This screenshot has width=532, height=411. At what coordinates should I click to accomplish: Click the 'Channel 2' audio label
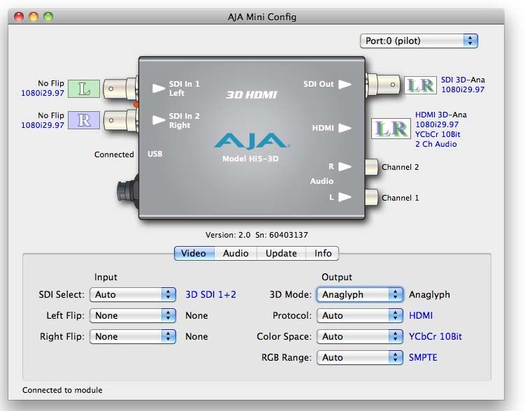[400, 167]
